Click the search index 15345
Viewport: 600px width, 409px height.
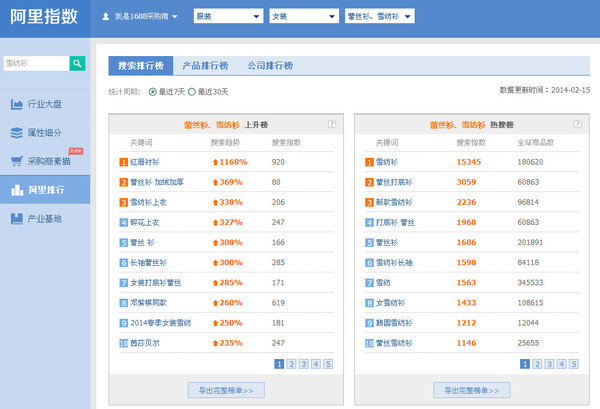tap(469, 162)
